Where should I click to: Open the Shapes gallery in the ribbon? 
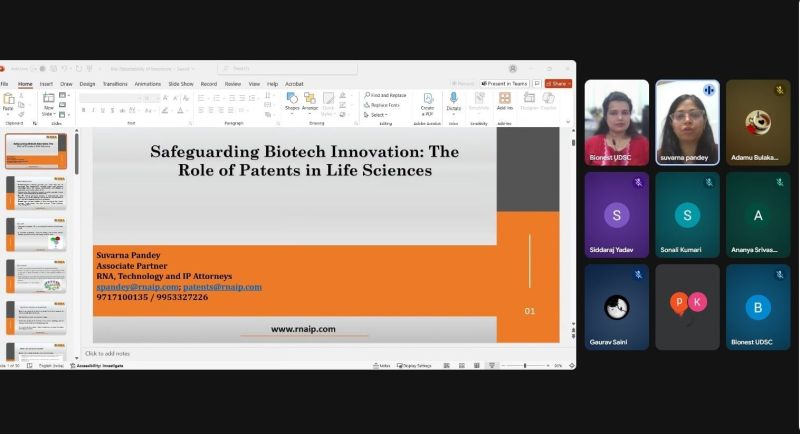(x=292, y=101)
